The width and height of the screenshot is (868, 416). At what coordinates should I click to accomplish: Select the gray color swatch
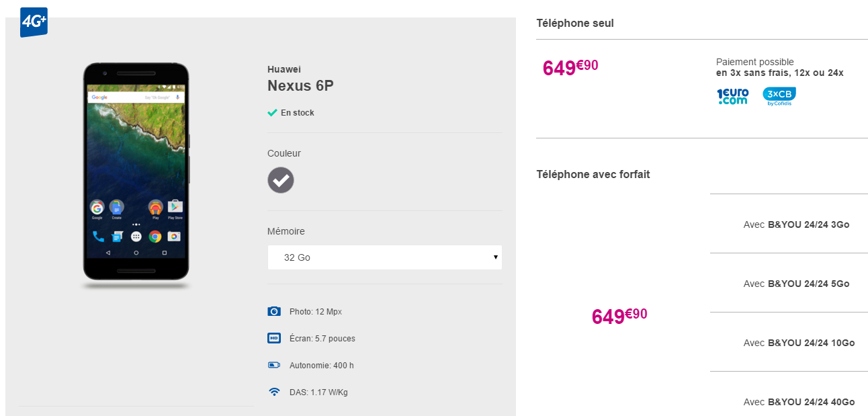click(281, 180)
